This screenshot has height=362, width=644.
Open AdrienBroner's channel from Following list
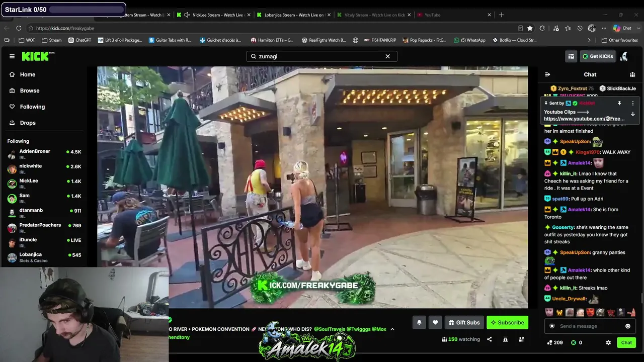point(44,154)
